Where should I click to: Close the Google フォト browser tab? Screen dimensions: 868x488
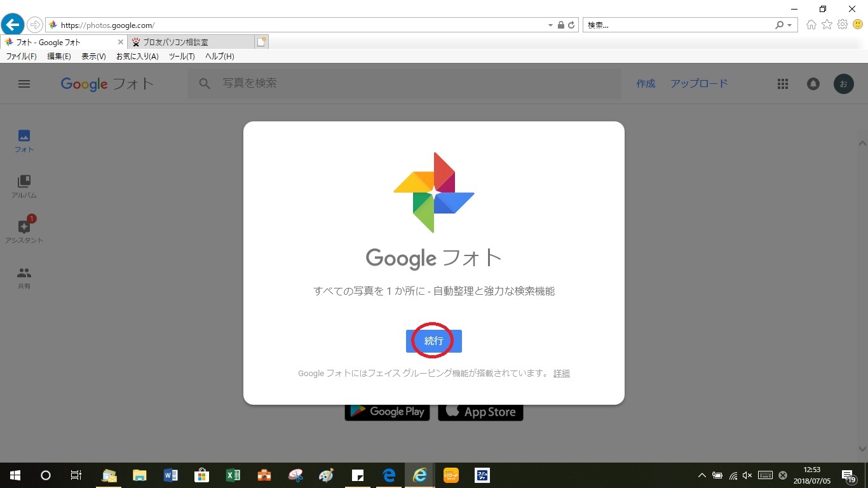tap(120, 43)
